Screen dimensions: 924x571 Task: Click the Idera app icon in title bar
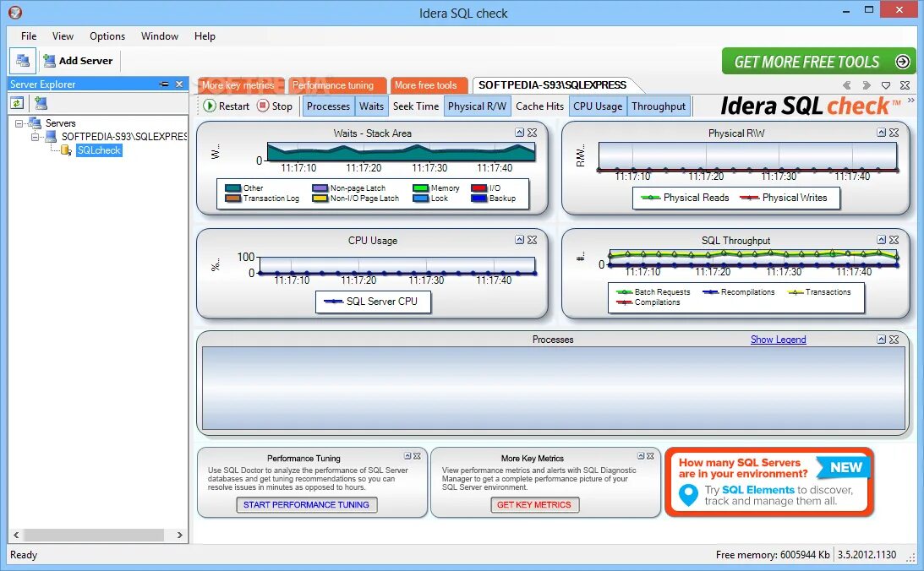(15, 12)
